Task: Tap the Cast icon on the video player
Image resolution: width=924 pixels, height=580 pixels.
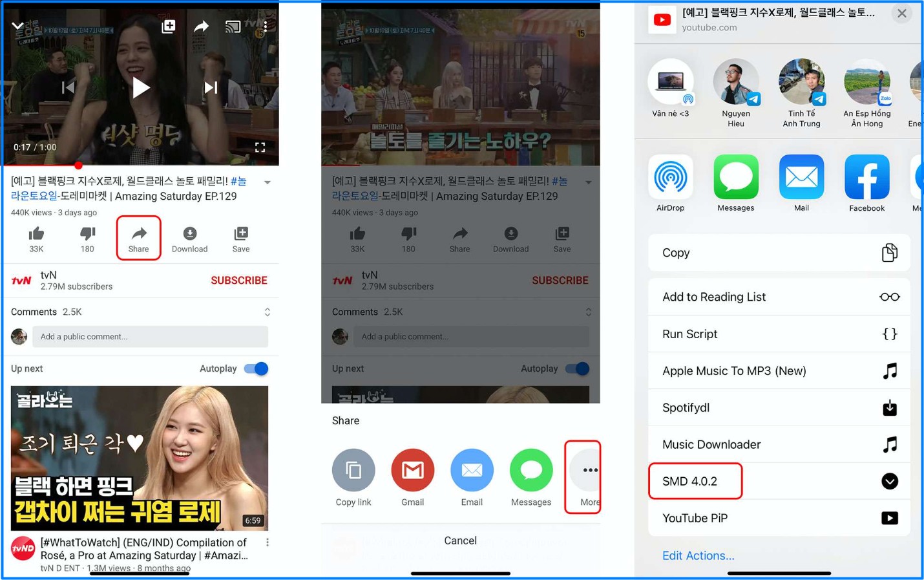Action: [x=233, y=27]
